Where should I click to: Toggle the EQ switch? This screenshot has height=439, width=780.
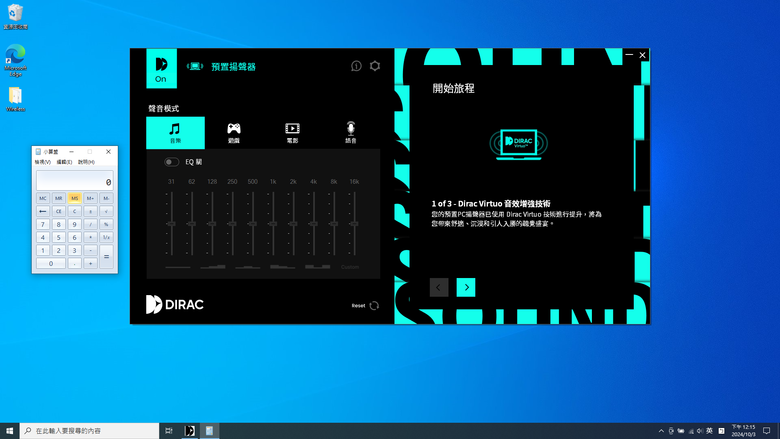click(171, 162)
